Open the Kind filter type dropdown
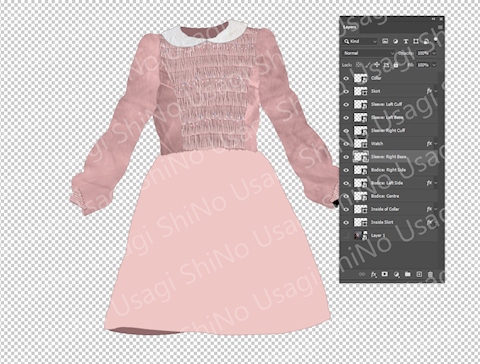Image resolution: width=480 pixels, height=364 pixels. (x=360, y=41)
